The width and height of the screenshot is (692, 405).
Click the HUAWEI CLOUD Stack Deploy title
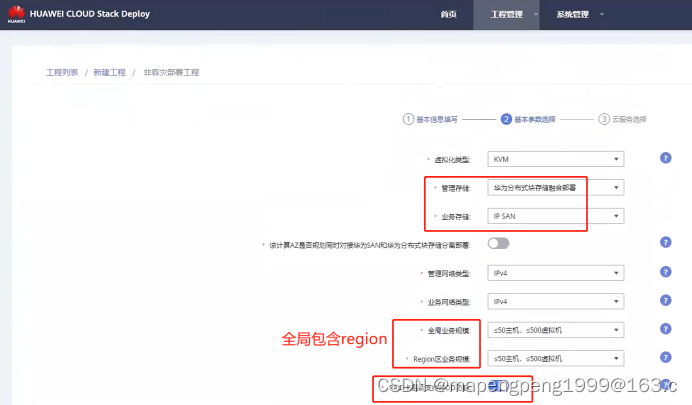point(90,14)
